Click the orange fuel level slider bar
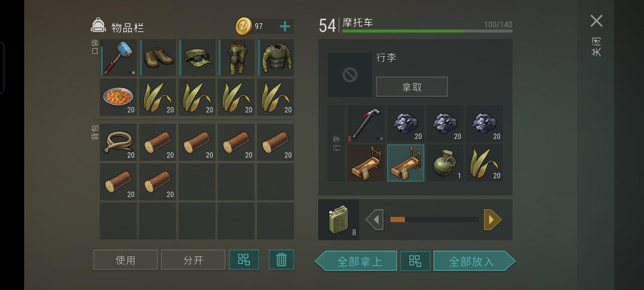644x290 pixels. [x=434, y=220]
